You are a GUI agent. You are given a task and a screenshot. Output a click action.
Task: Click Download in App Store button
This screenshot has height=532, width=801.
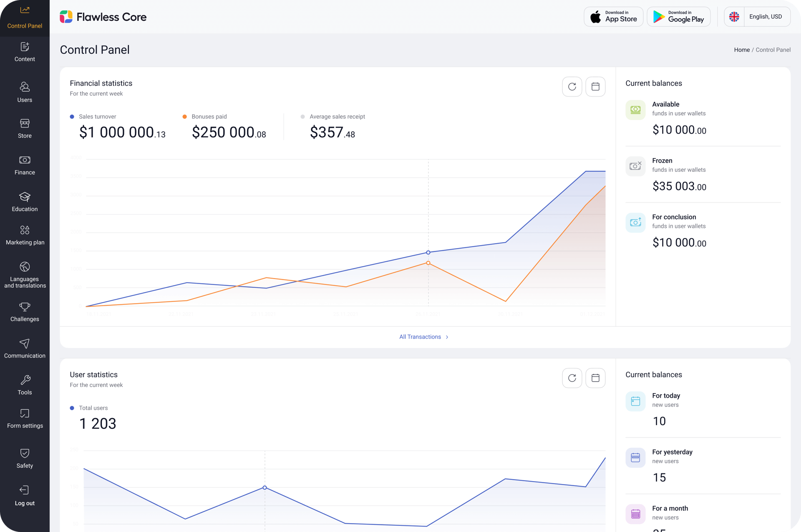coord(613,17)
